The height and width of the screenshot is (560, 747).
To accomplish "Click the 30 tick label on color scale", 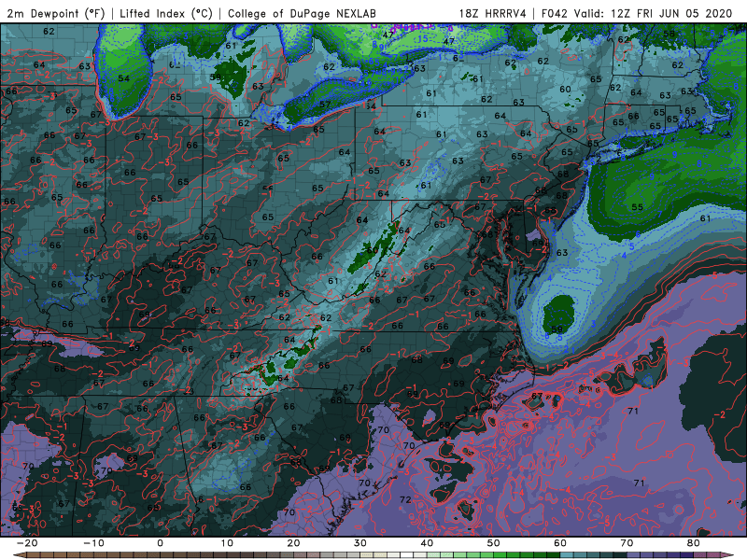I will coord(360,543).
